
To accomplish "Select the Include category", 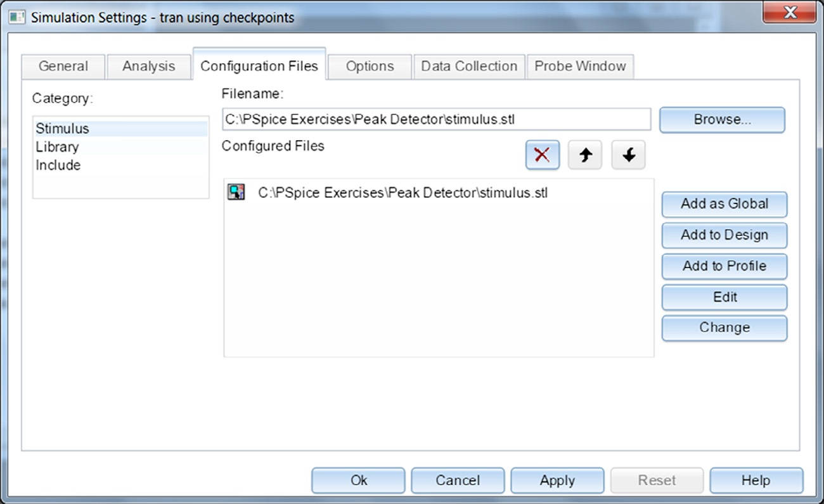I will (58, 165).
